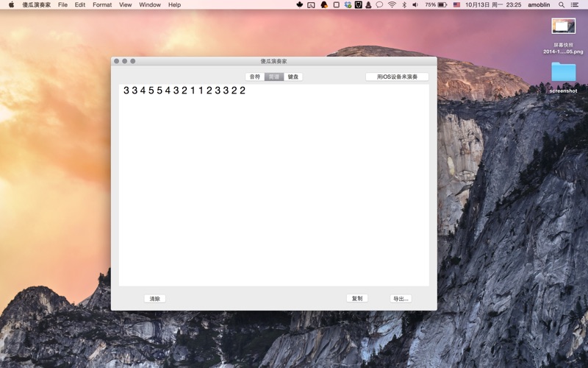588x368 pixels.
Task: Open the Notification Center icon
Action: [x=575, y=4]
